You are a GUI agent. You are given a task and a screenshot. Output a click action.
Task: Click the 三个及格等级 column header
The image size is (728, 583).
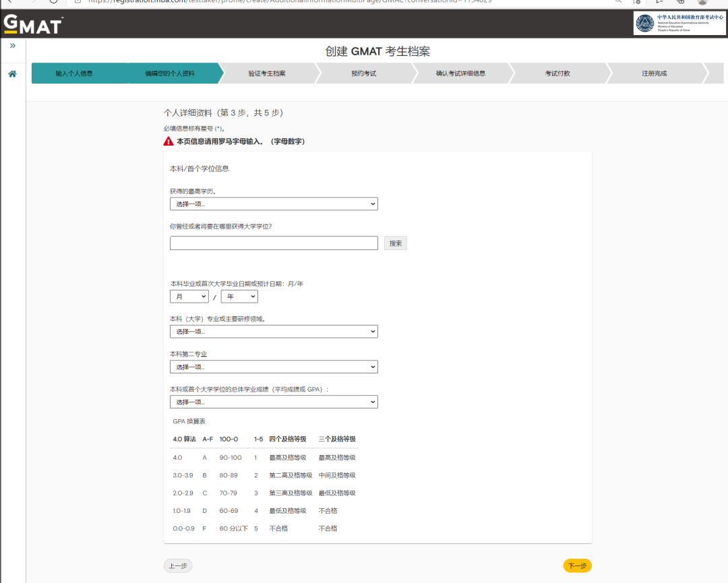[x=337, y=439]
